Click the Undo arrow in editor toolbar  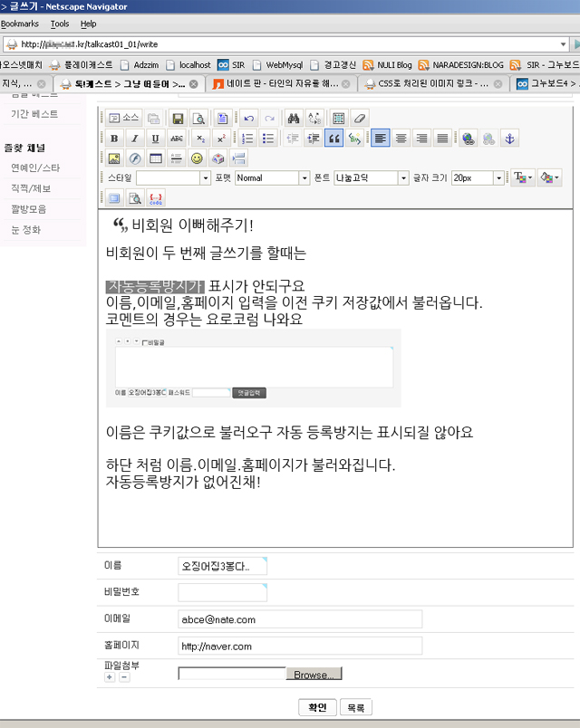247,118
